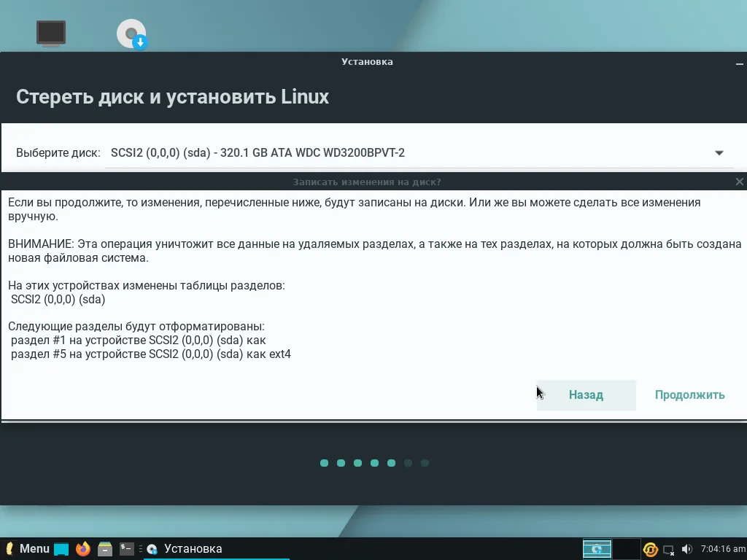747x560 pixels.
Task: Open the volume control in the system tray
Action: (x=686, y=549)
